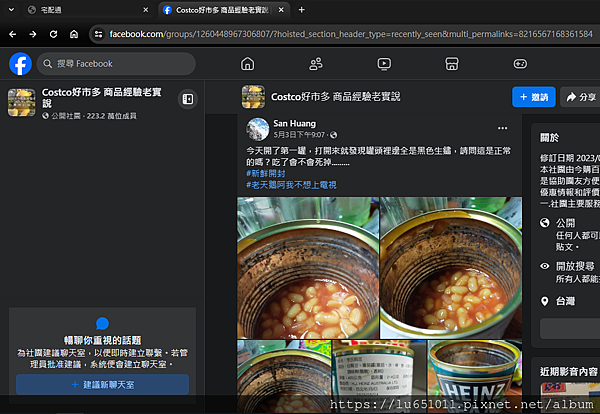Click the blue chat bubble icon
600x414 pixels.
click(102, 324)
